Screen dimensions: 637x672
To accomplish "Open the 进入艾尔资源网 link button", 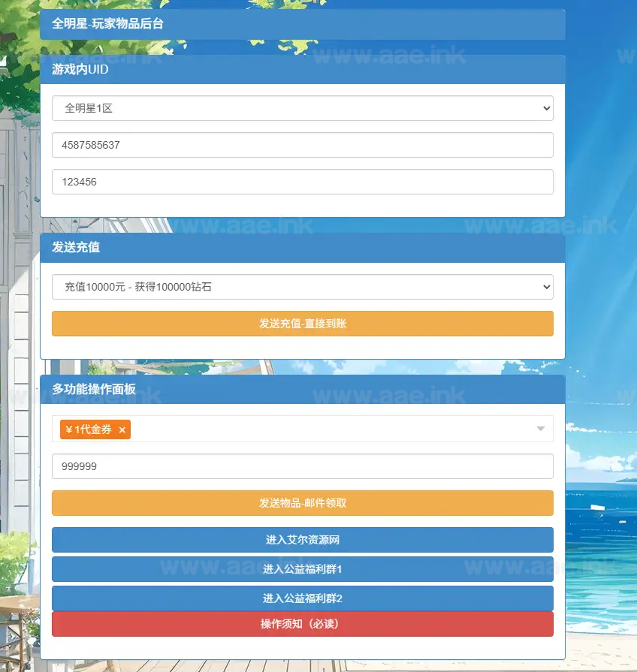I will point(302,540).
